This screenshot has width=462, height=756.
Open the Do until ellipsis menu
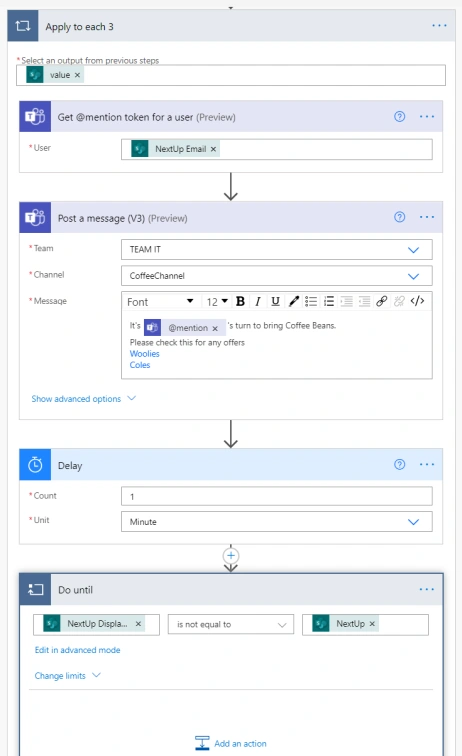pos(426,589)
